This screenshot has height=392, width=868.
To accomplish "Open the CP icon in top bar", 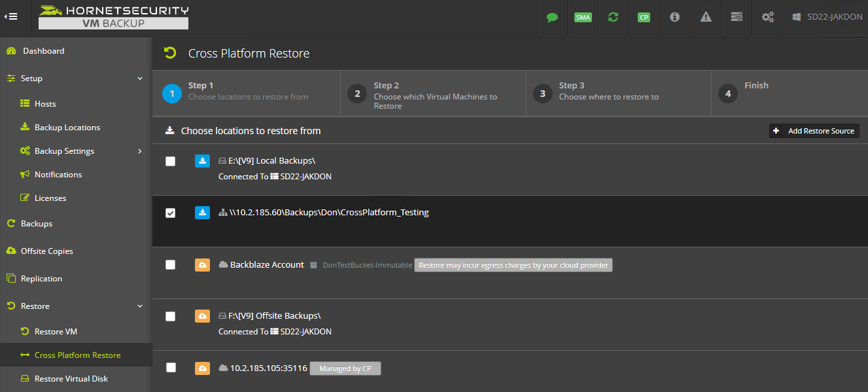I will (x=644, y=18).
